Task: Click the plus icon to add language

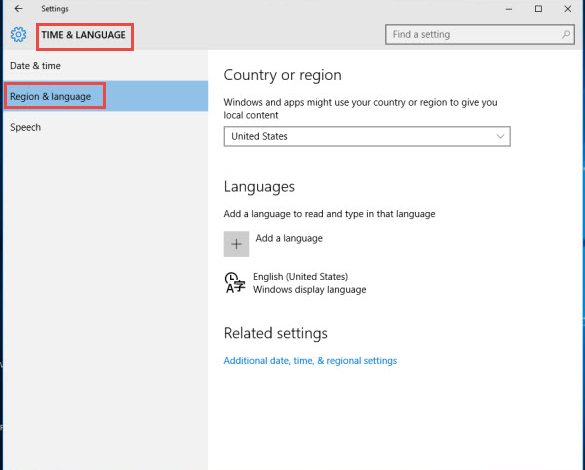Action: pyautogui.click(x=236, y=244)
